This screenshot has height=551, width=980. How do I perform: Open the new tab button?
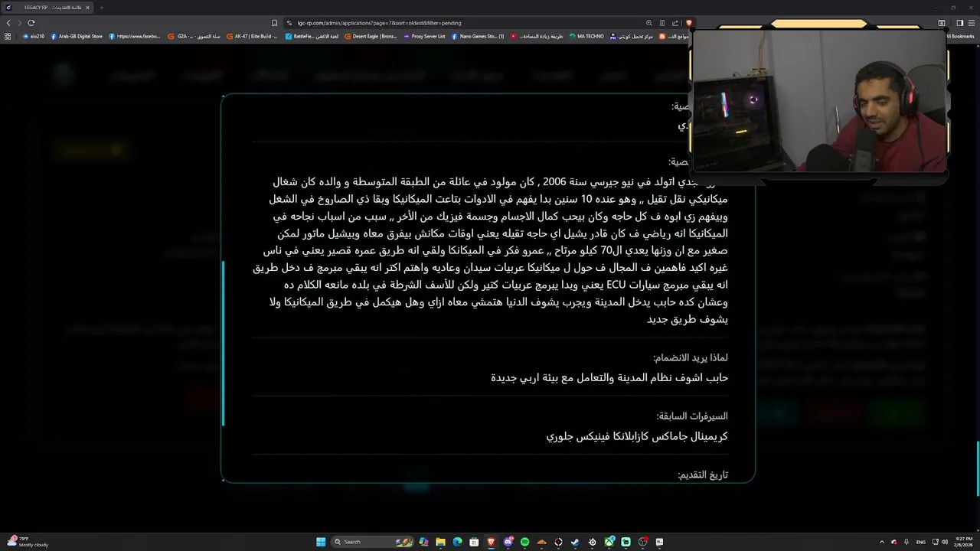pos(101,8)
